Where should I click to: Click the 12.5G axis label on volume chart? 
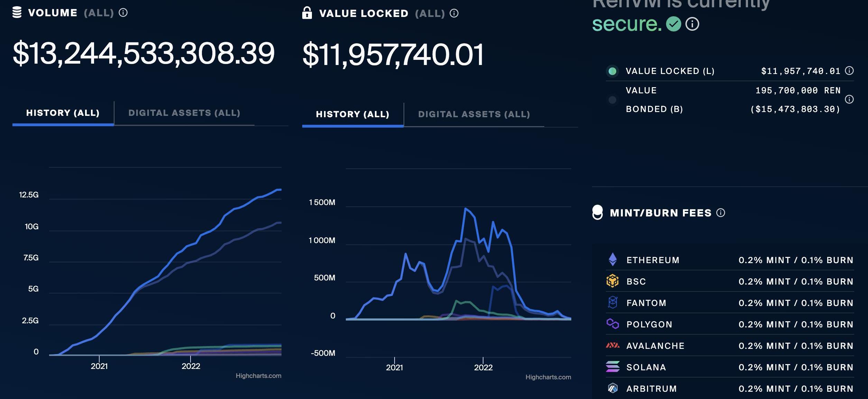pyautogui.click(x=29, y=195)
